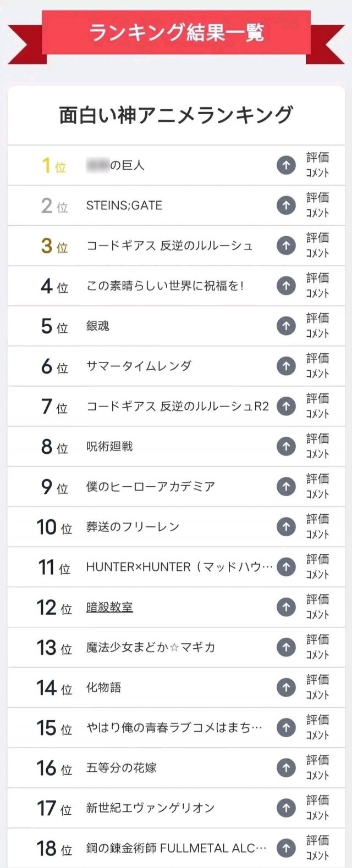
Task: Click the ランキング結果一覧 ribbon banner
Action: coord(176,32)
